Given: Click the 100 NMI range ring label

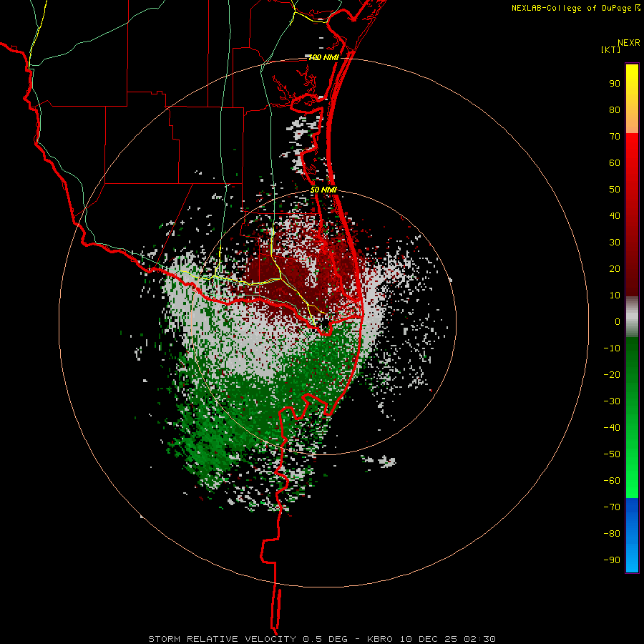Looking at the screenshot, I should 323,57.
